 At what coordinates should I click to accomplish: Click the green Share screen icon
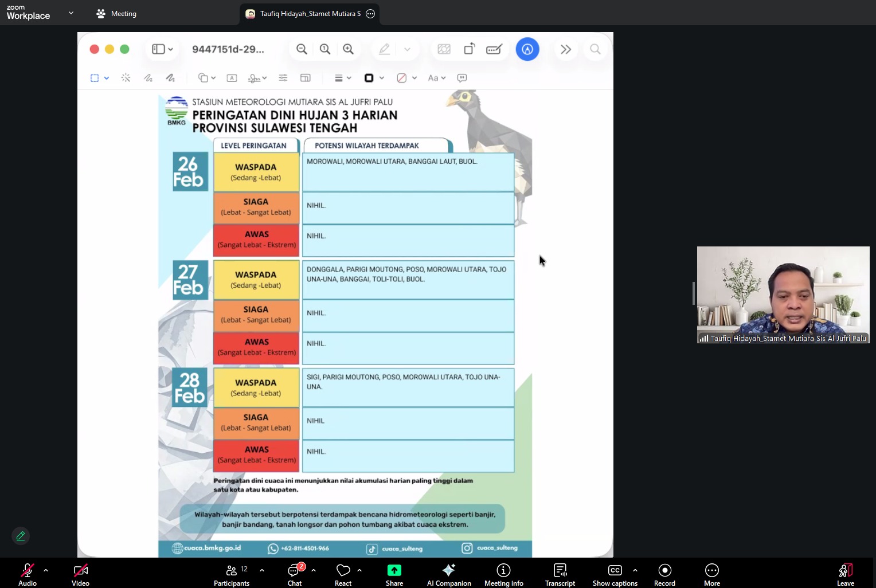(394, 570)
